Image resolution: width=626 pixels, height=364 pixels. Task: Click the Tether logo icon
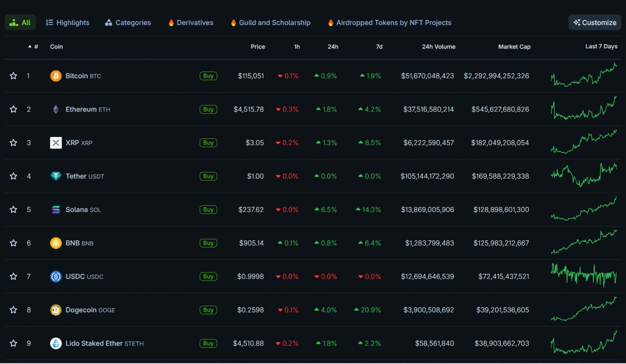pyautogui.click(x=56, y=176)
